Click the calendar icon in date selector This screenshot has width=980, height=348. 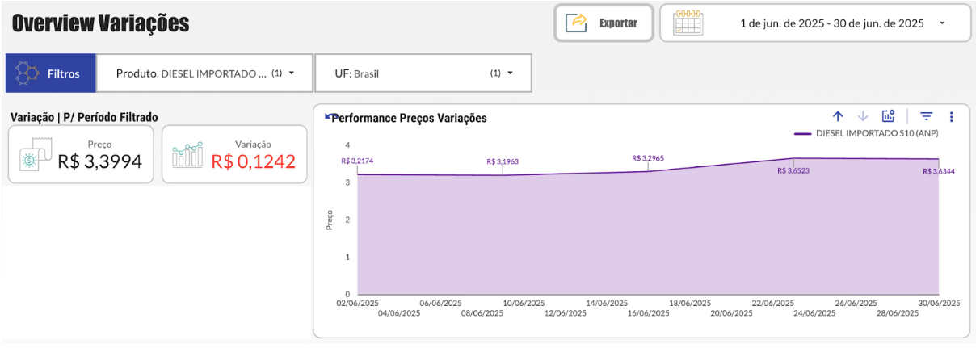tap(688, 23)
